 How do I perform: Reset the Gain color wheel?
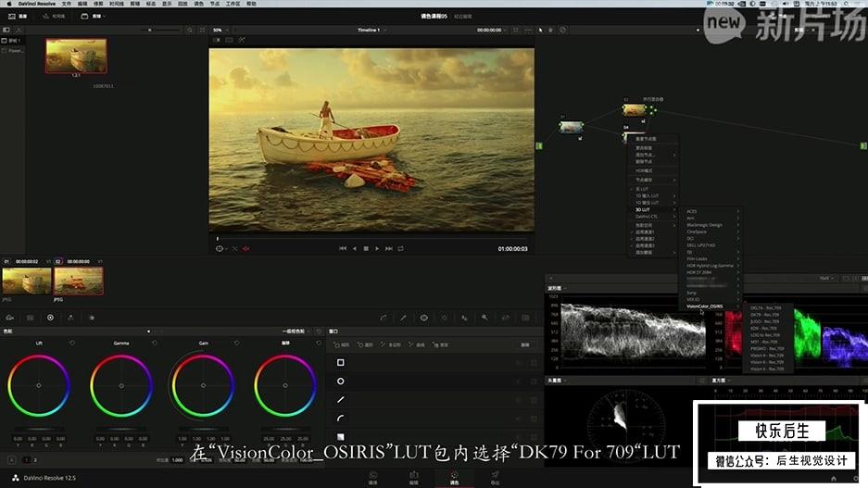tap(236, 343)
